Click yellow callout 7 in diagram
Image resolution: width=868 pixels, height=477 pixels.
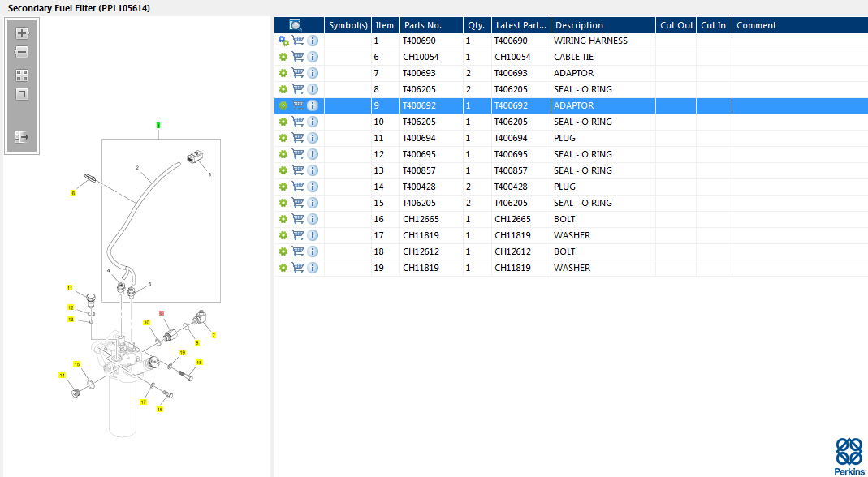click(214, 335)
